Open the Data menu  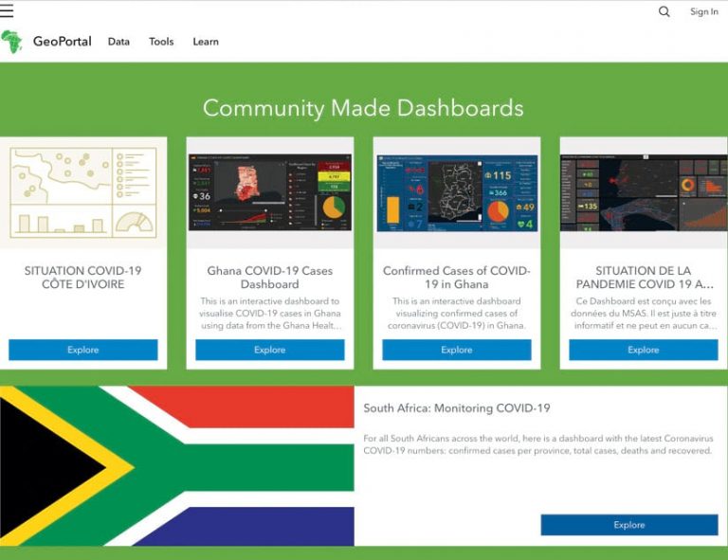click(x=118, y=42)
